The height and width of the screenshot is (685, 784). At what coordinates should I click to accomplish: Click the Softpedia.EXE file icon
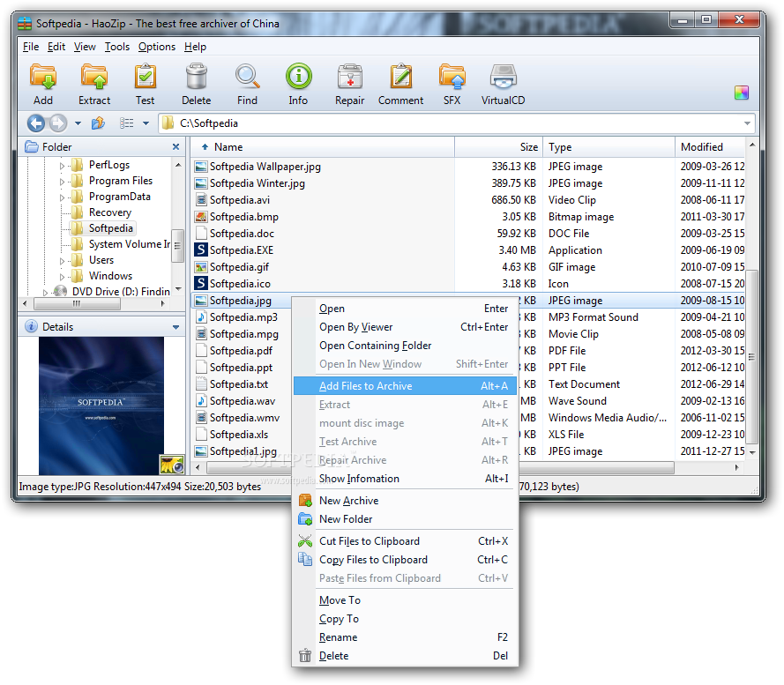click(200, 250)
